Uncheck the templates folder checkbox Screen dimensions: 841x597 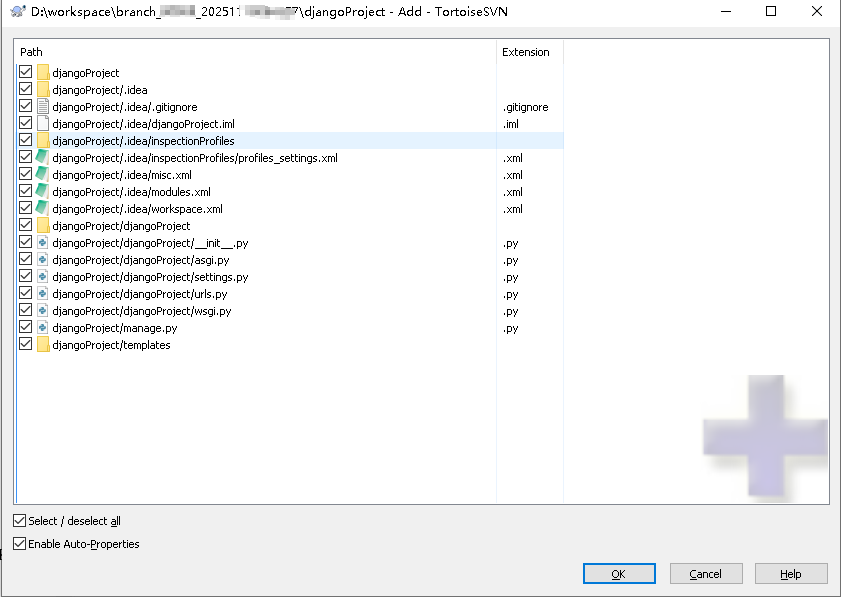(26, 344)
